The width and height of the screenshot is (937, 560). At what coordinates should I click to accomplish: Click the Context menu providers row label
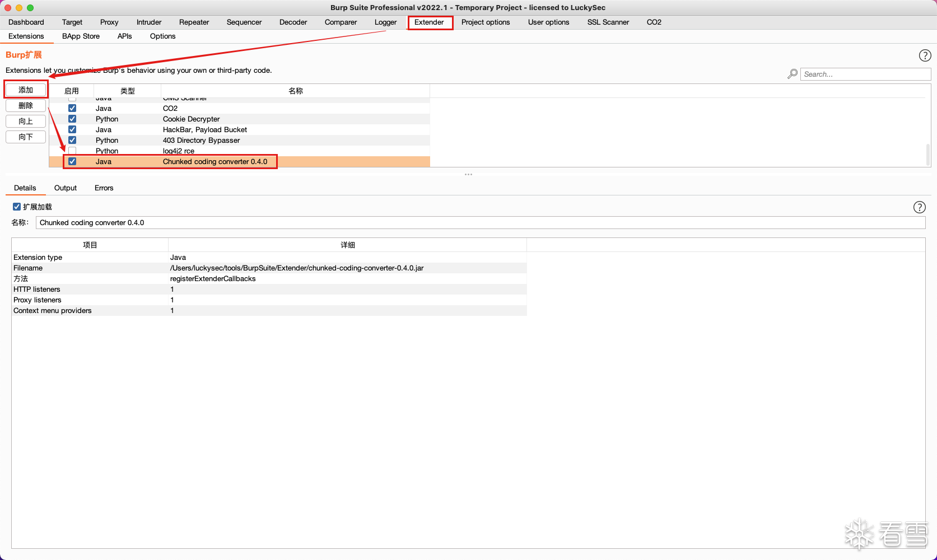click(53, 311)
